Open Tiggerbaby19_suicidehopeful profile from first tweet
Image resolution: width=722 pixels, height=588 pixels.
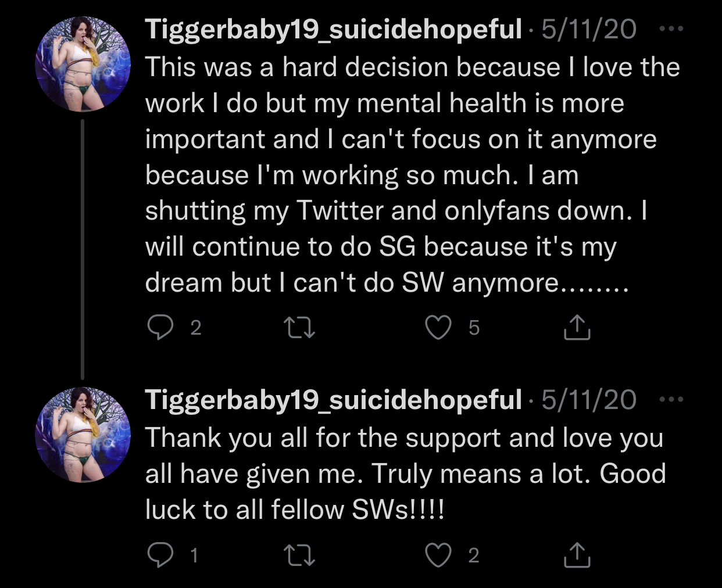pyautogui.click(x=333, y=30)
